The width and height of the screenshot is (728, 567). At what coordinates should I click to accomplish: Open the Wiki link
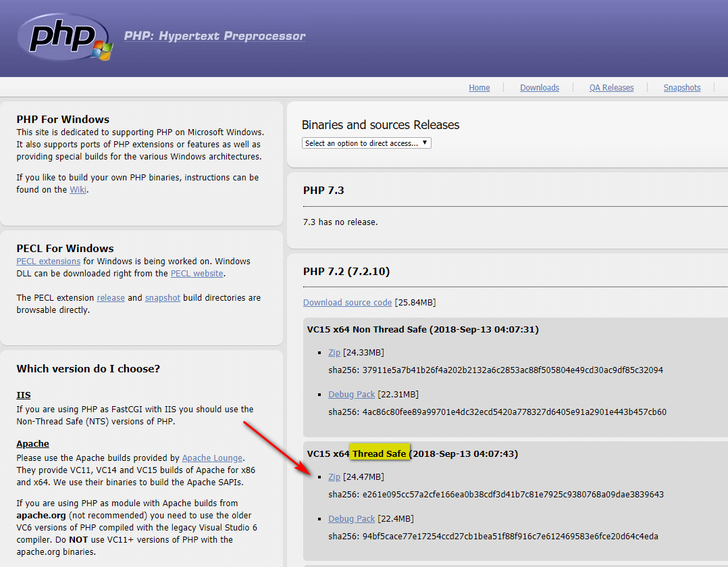[78, 190]
